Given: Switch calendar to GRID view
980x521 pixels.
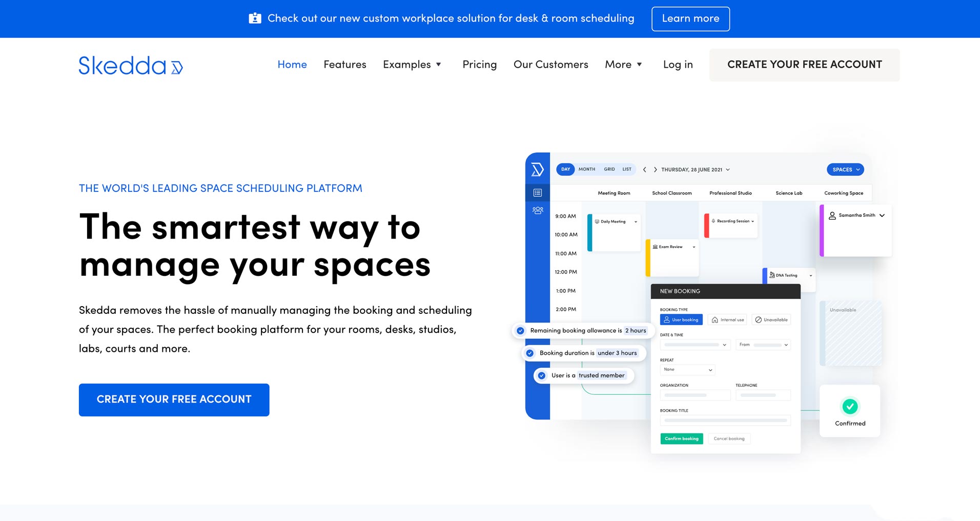Looking at the screenshot, I should tap(609, 169).
